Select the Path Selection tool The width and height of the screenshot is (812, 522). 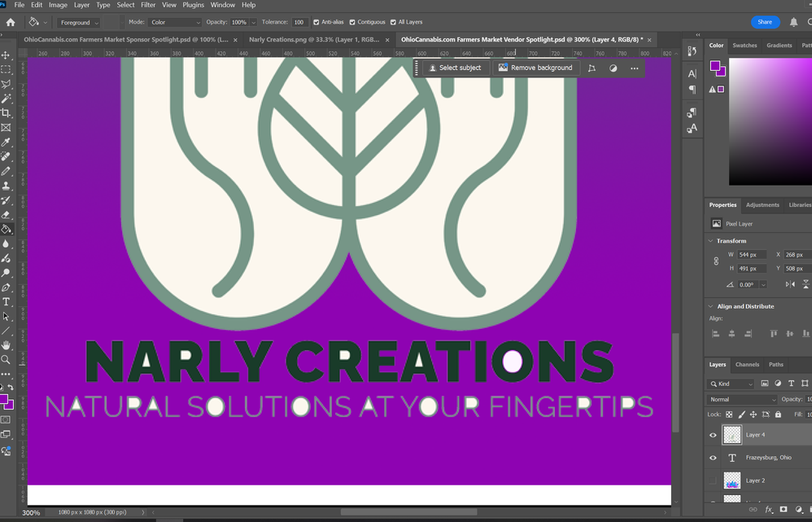[7, 316]
